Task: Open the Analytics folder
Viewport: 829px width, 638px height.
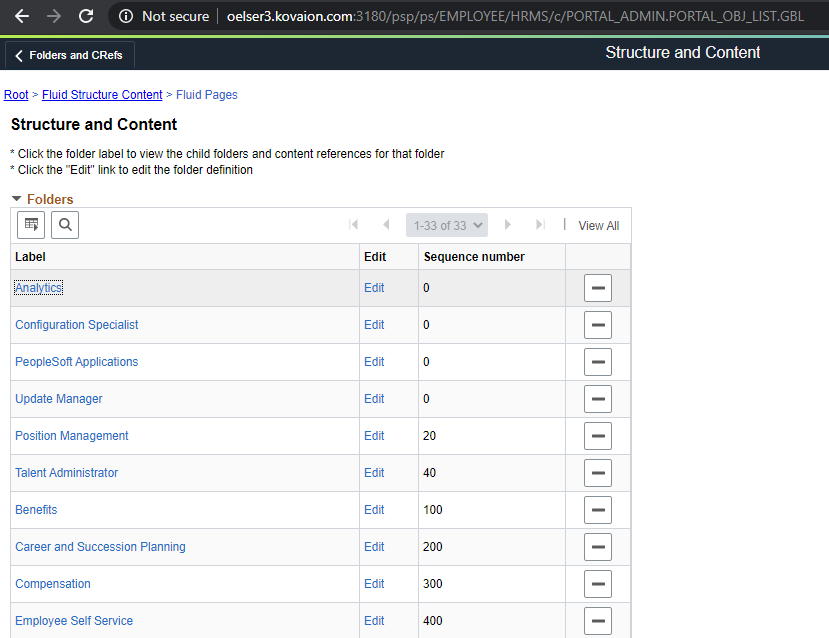Action: pos(38,288)
